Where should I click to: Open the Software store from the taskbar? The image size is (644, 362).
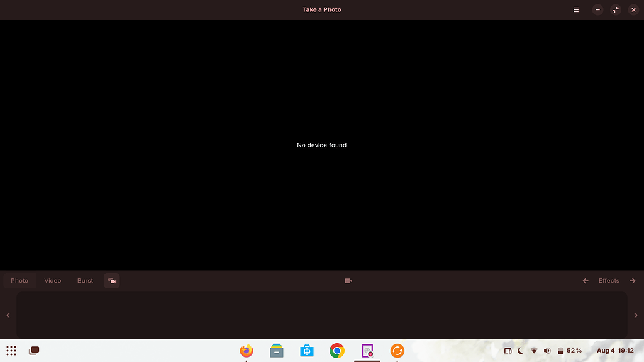pos(307,351)
